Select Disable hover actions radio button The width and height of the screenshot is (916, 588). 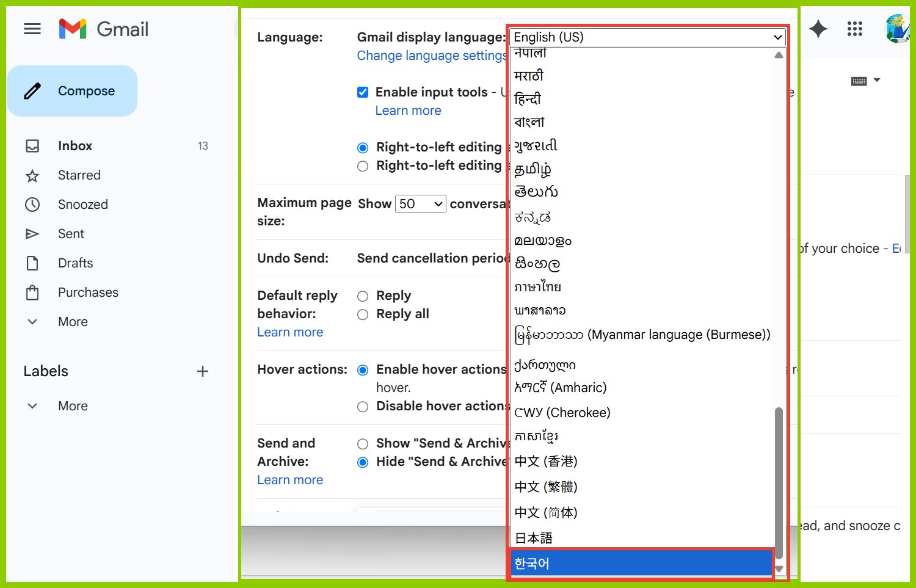(x=363, y=407)
